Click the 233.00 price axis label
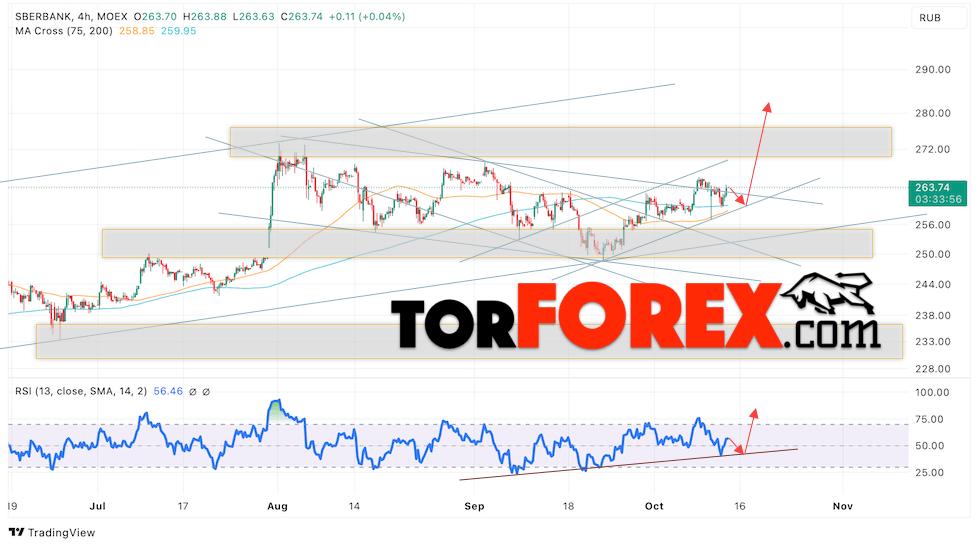 click(933, 342)
